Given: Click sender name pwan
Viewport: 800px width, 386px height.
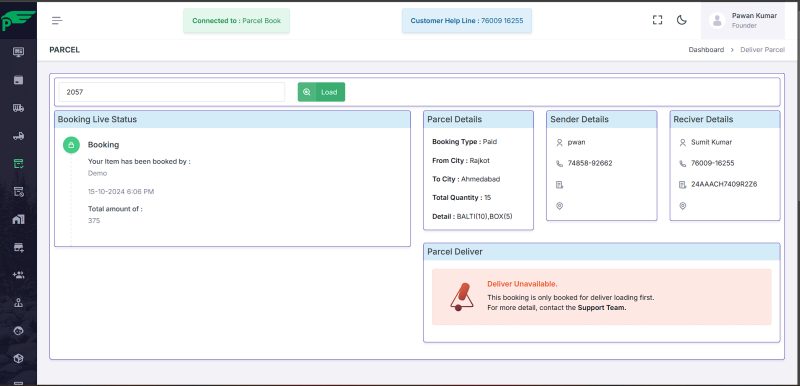Looking at the screenshot, I should pyautogui.click(x=577, y=142).
